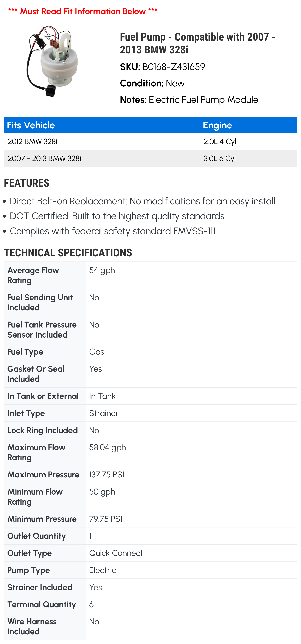Click the 137.75 PSI Maximum Pressure value
Image resolution: width=301 pixels, height=644 pixels.
(x=107, y=475)
